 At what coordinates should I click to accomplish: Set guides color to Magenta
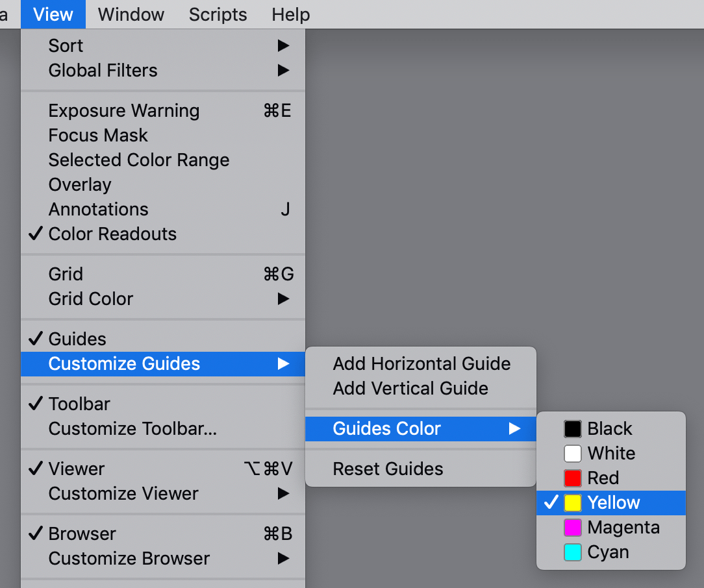(x=611, y=528)
